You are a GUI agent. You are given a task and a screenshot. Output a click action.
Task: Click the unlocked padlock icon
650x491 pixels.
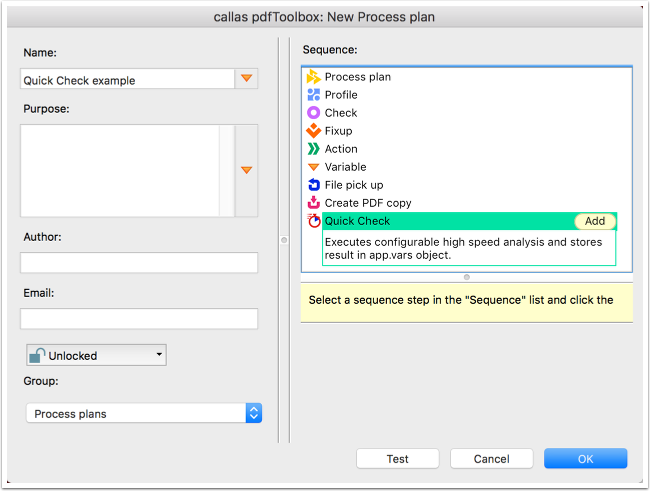pos(37,355)
